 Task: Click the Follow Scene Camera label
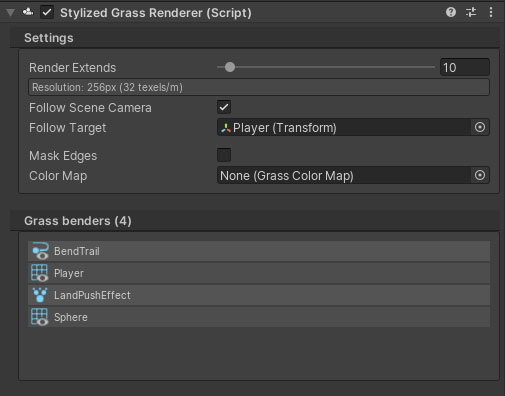[x=90, y=108]
